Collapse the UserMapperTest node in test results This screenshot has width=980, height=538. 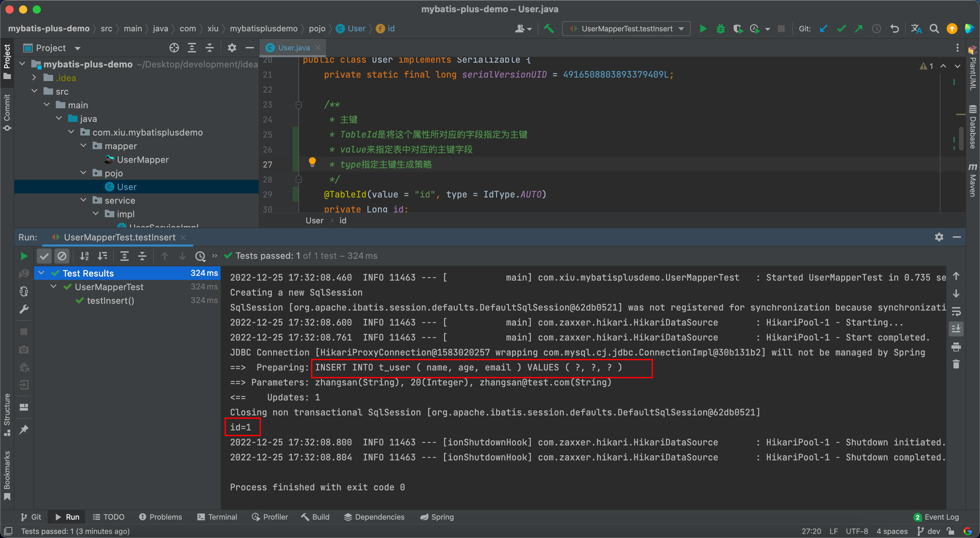54,287
